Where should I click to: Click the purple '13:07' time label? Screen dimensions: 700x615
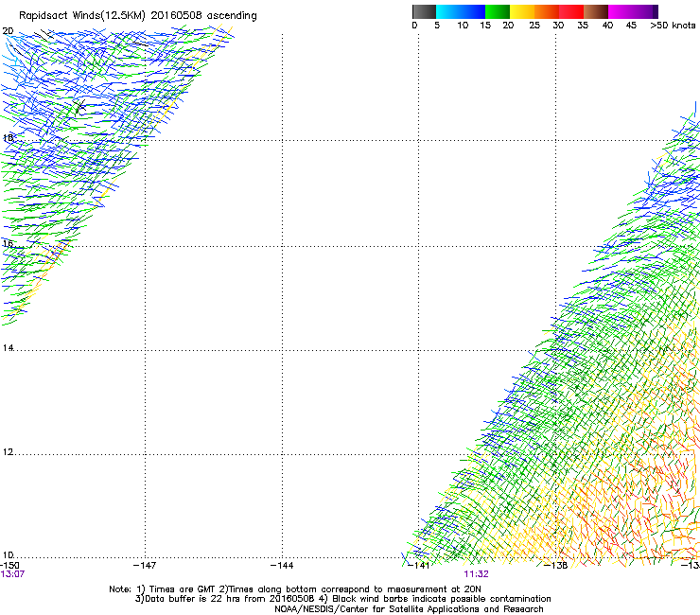(12, 574)
